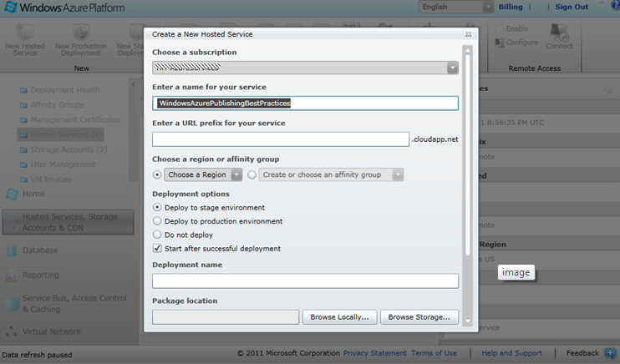Click the New Hosted Service ribbon icon
The image size is (620, 364).
tap(25, 32)
